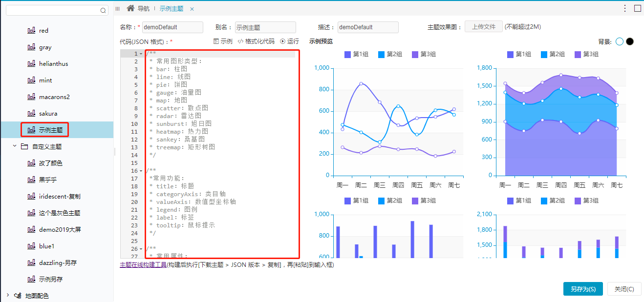Click the chart icon beside helianthus theme
Viewport: 644px width, 302px height.
pyautogui.click(x=32, y=64)
